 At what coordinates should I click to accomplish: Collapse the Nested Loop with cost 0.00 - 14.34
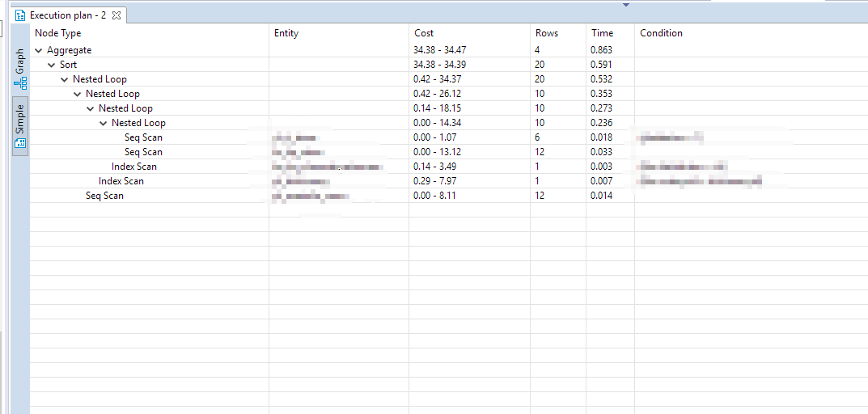103,123
